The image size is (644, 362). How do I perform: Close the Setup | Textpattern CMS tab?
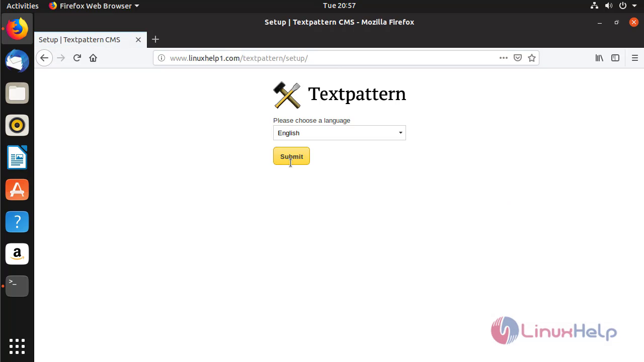[x=138, y=40]
